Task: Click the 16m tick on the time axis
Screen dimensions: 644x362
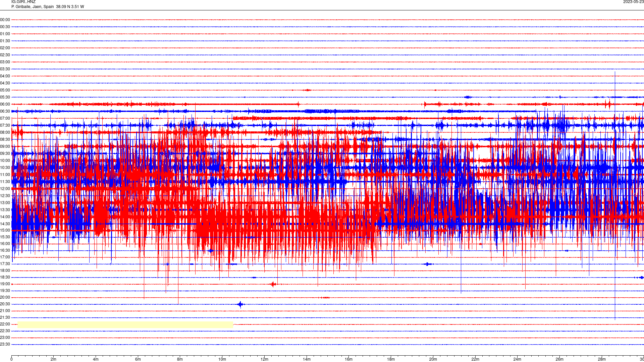Action: (x=349, y=359)
